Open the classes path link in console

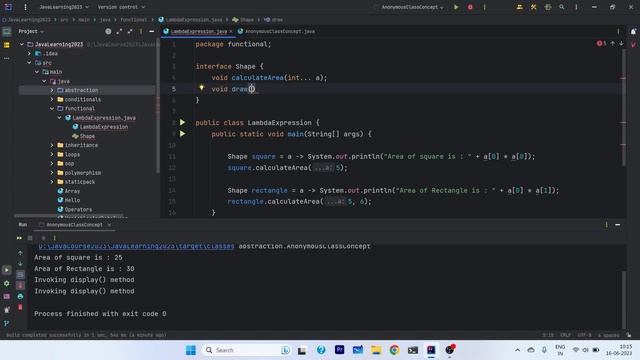(136, 246)
